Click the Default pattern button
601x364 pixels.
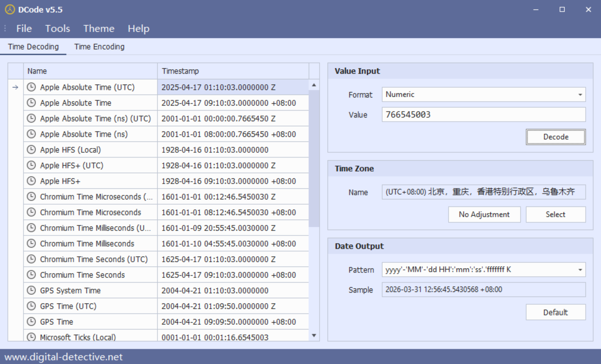(x=556, y=312)
